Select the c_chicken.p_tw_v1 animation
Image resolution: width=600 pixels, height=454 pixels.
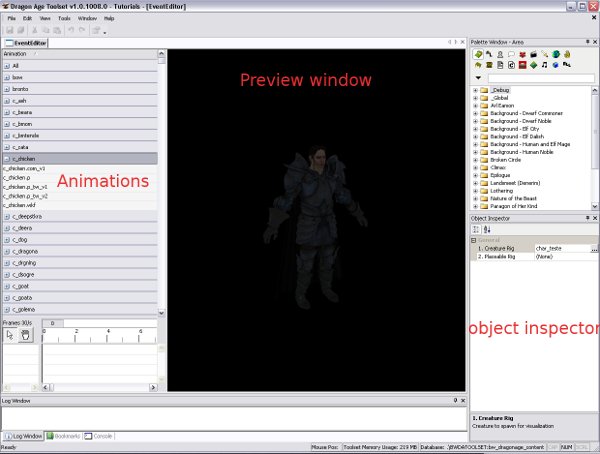(26, 187)
